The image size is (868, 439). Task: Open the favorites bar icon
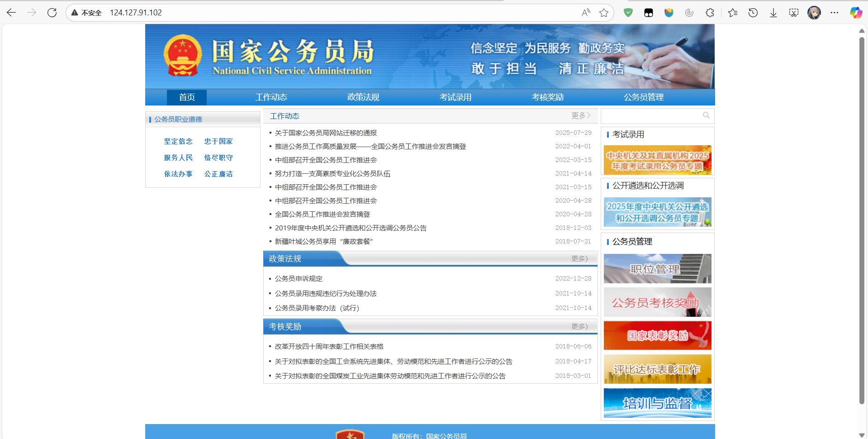(732, 13)
